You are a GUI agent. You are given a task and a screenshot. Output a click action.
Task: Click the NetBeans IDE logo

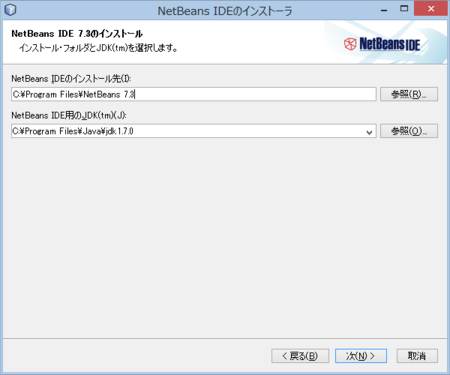[382, 44]
